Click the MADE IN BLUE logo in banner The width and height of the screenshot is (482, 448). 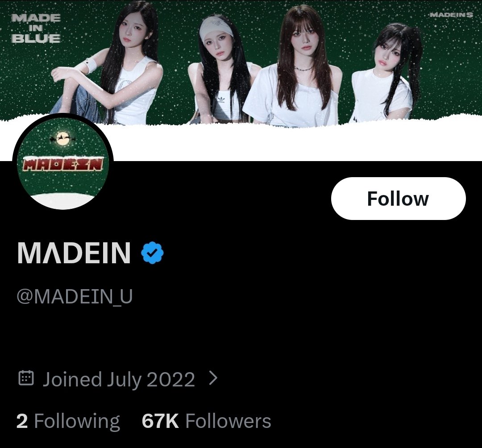click(36, 28)
